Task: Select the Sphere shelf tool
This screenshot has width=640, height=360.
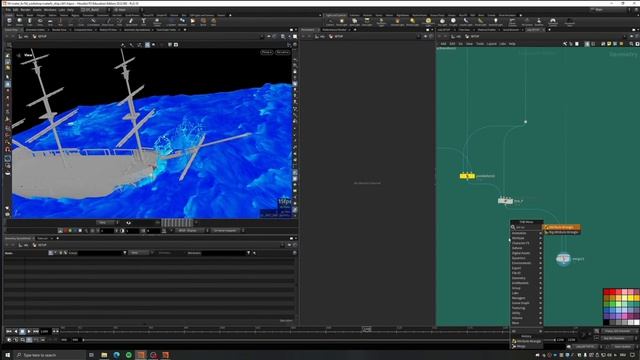Action: point(19,21)
